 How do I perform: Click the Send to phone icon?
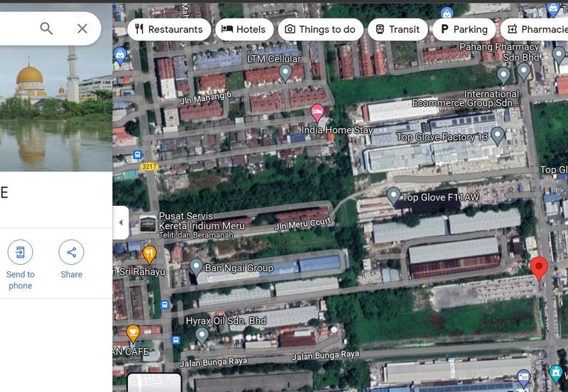click(21, 252)
